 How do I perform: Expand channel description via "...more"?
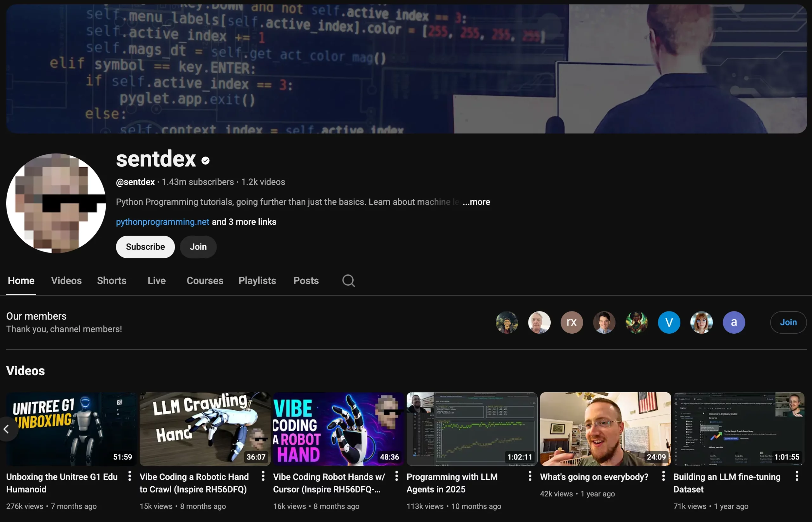pyautogui.click(x=476, y=202)
